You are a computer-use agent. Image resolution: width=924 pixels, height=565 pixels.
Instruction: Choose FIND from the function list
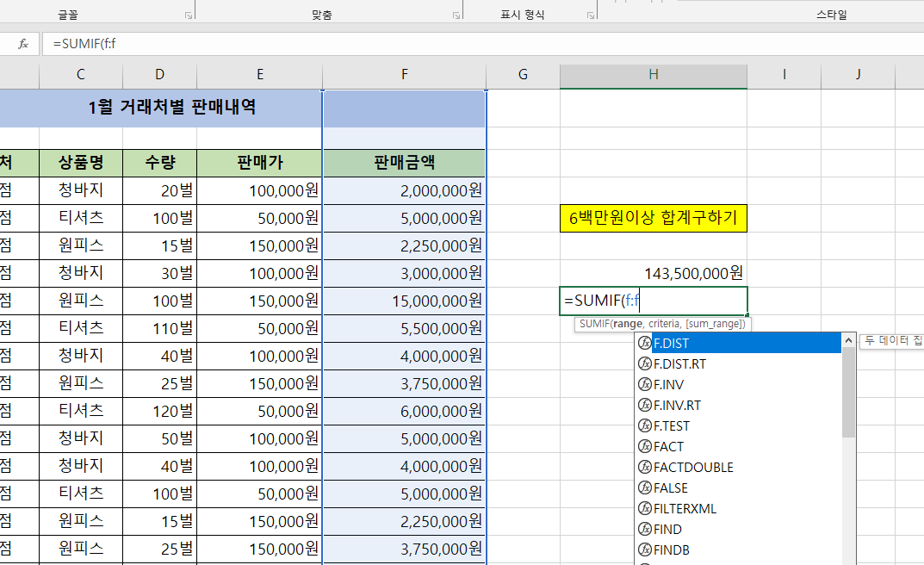coord(739,529)
